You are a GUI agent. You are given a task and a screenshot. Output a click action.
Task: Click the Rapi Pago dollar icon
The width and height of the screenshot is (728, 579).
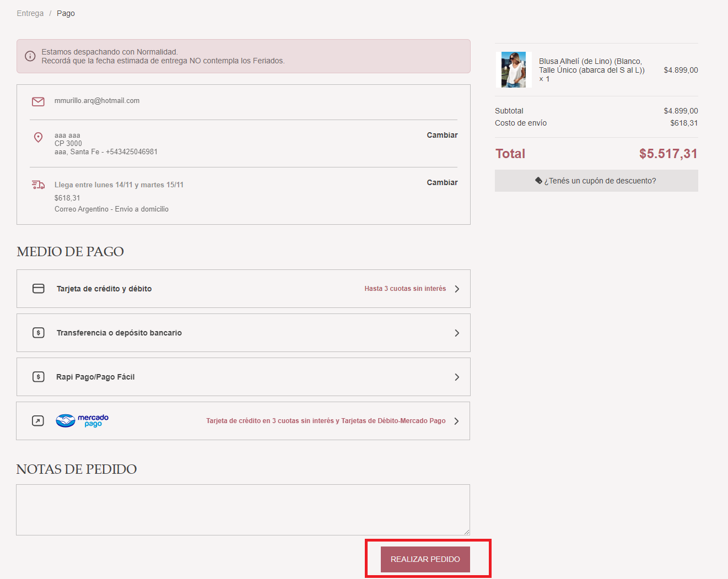click(39, 377)
